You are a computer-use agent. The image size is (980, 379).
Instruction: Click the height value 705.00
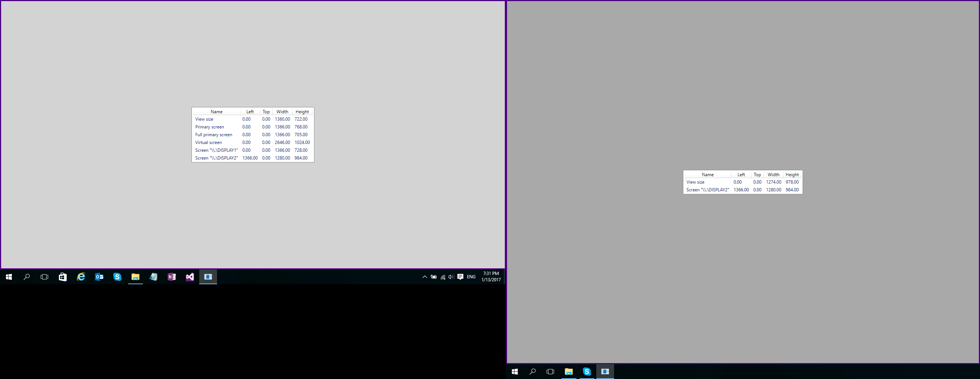click(x=301, y=135)
